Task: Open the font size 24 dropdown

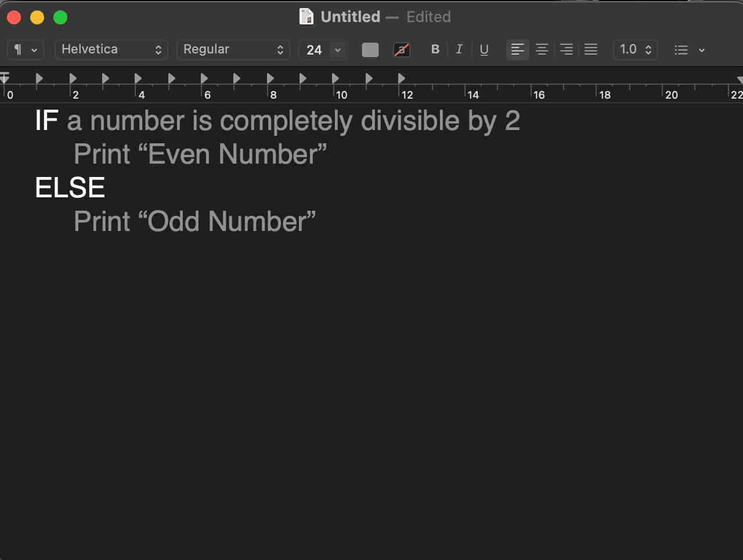Action: pos(323,49)
